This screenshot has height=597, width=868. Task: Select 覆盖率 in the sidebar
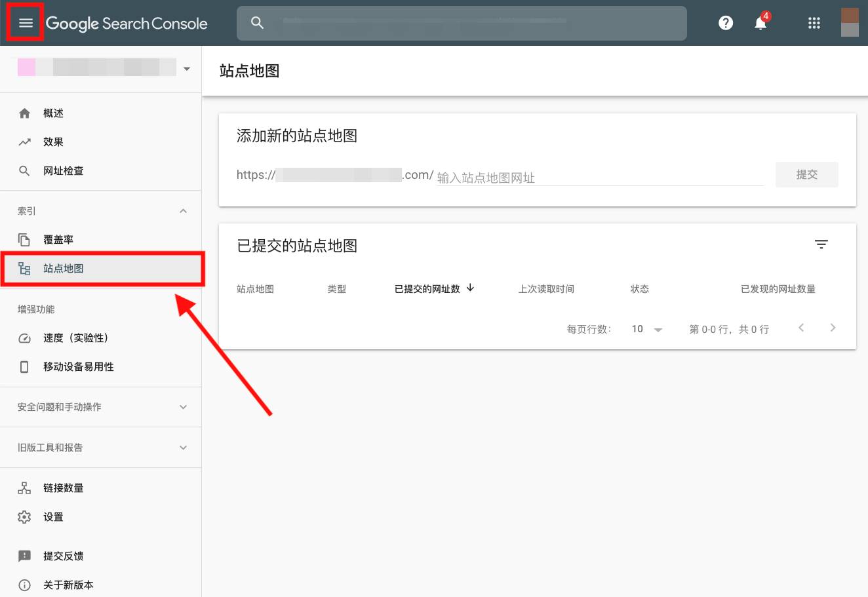[x=58, y=240]
